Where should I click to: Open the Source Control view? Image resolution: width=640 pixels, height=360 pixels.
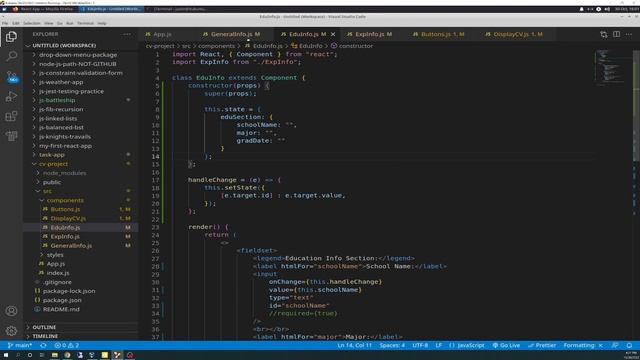coord(11,76)
